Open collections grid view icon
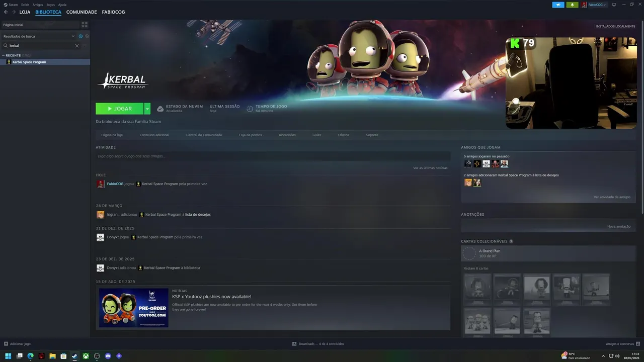Viewport: 644px width, 362px height. pos(85,25)
